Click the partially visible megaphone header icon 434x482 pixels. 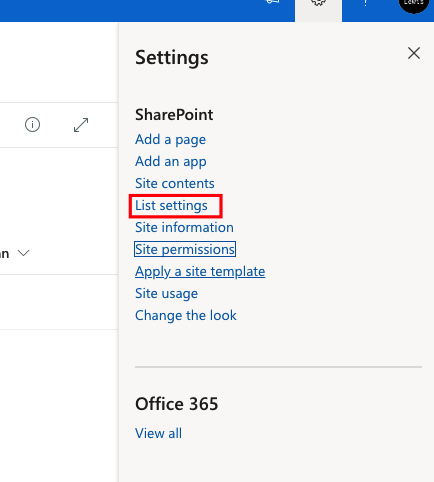click(273, 2)
